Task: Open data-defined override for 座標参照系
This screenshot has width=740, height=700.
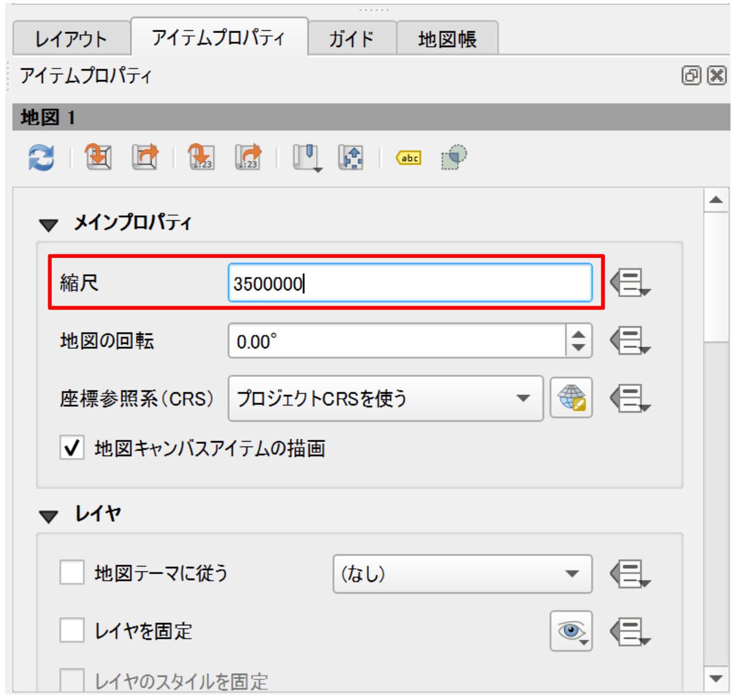Action: tap(630, 399)
